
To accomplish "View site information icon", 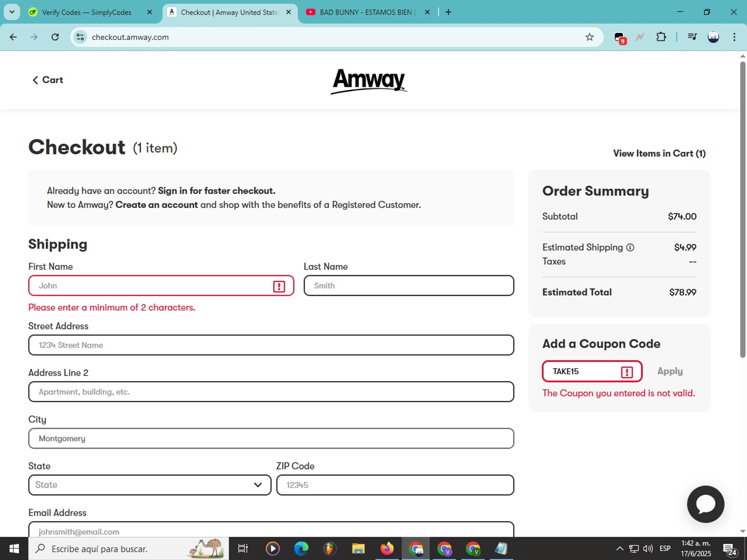I will (80, 37).
